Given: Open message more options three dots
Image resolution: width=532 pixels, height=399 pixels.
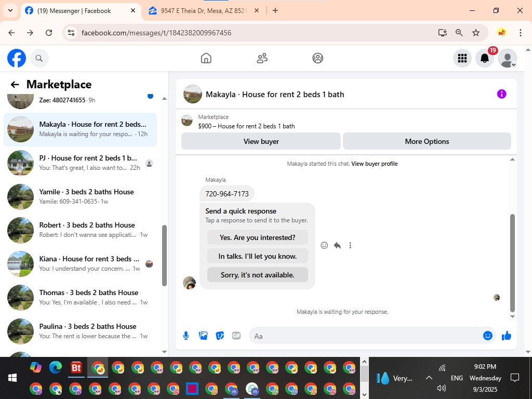Looking at the screenshot, I should coord(350,245).
